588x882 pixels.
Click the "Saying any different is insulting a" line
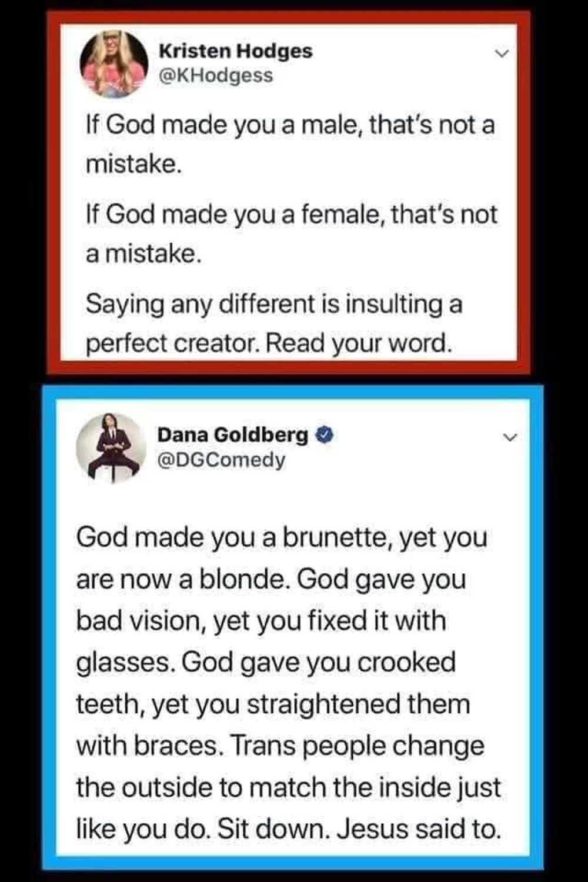click(x=274, y=304)
